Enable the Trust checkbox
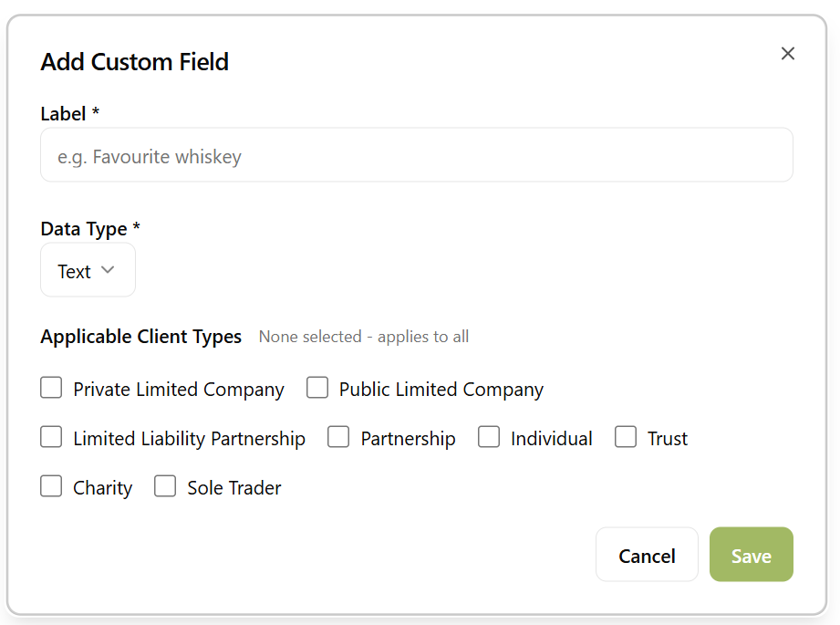The image size is (840, 625). tap(626, 436)
